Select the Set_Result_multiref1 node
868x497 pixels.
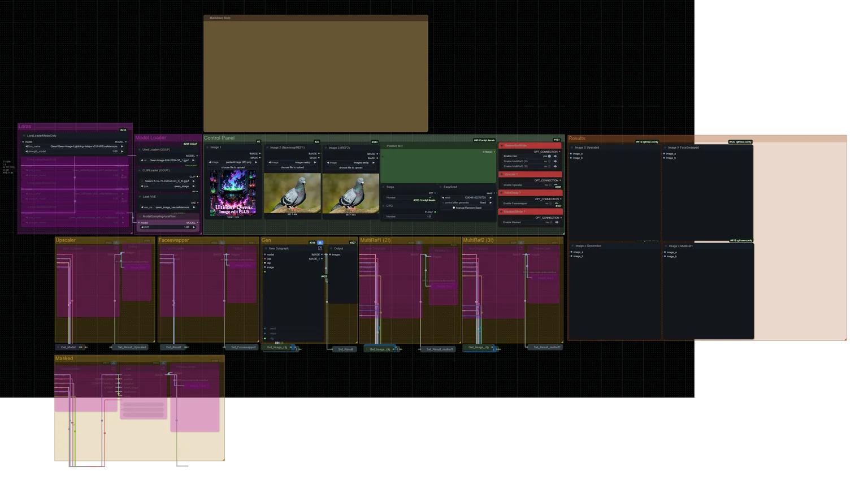coord(439,349)
